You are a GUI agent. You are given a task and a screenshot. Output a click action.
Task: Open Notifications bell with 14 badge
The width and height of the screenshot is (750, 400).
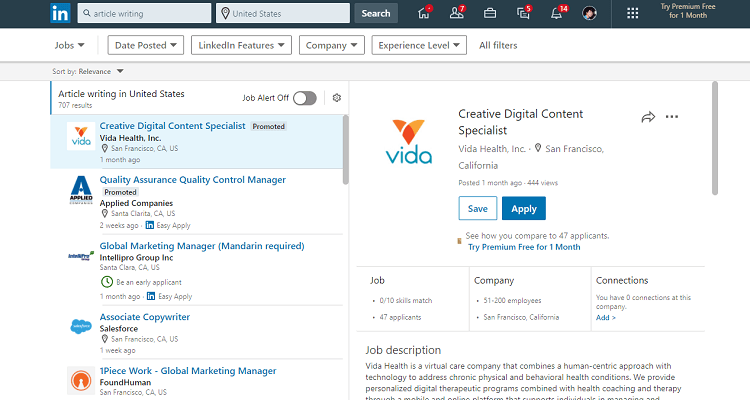tap(557, 13)
